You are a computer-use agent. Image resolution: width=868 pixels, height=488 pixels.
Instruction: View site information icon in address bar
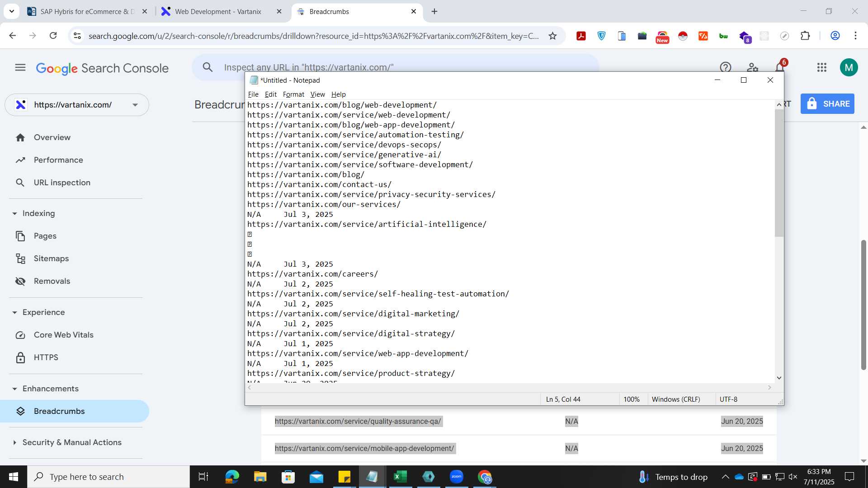coord(77,36)
